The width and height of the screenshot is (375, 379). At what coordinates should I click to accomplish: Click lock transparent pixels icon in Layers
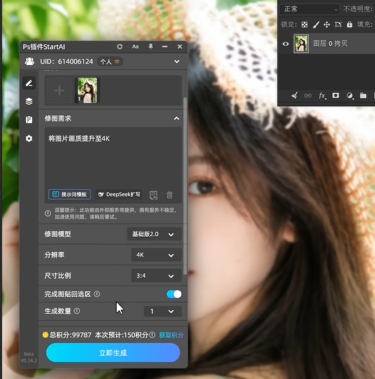[304, 25]
